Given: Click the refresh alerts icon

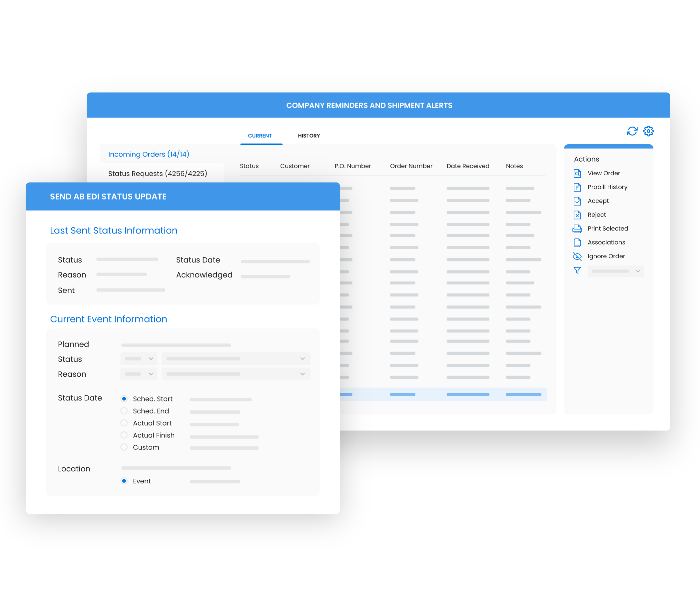Looking at the screenshot, I should (632, 131).
